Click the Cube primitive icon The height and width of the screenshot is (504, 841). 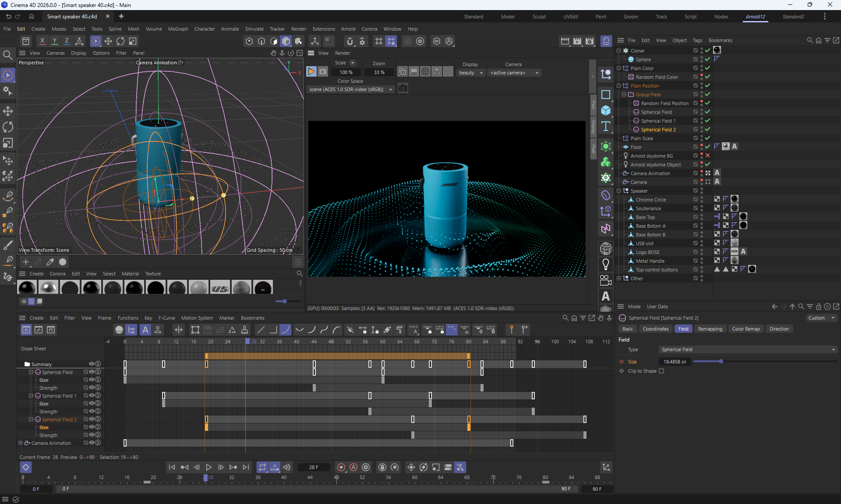click(606, 110)
